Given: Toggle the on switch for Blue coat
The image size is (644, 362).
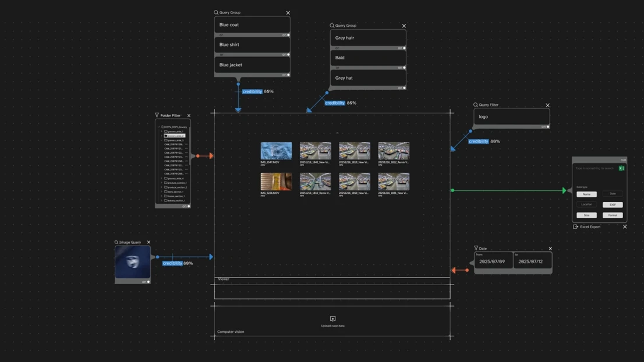Looking at the screenshot, I should [x=288, y=35].
